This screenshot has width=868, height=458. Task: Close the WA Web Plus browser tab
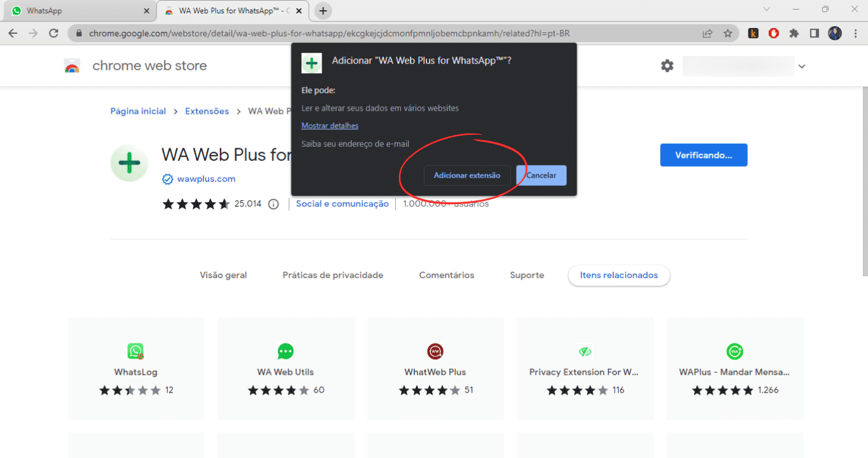pos(299,11)
